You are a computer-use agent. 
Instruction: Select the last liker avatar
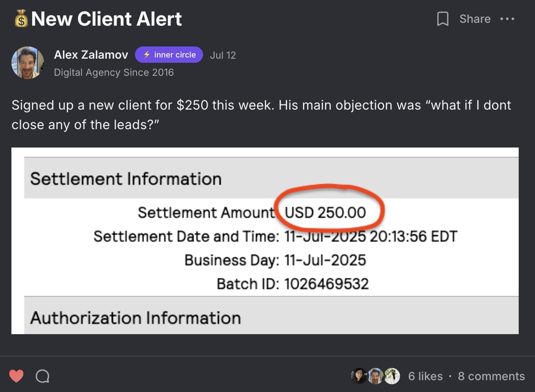tap(392, 376)
